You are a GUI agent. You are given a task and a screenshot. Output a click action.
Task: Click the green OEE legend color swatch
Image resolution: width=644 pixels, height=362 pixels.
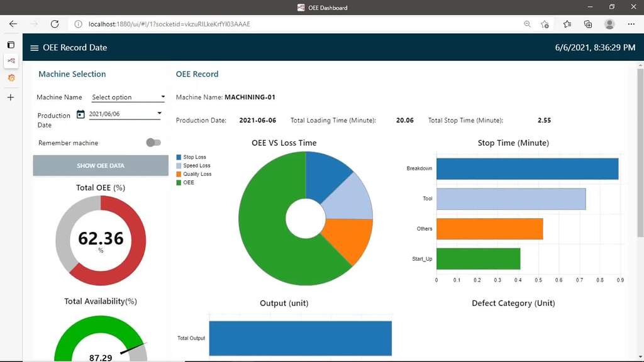click(180, 182)
